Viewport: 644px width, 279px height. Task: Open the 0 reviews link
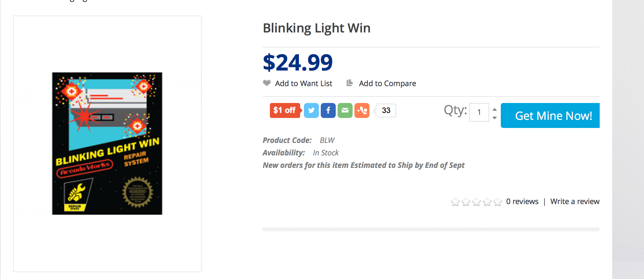(x=522, y=202)
